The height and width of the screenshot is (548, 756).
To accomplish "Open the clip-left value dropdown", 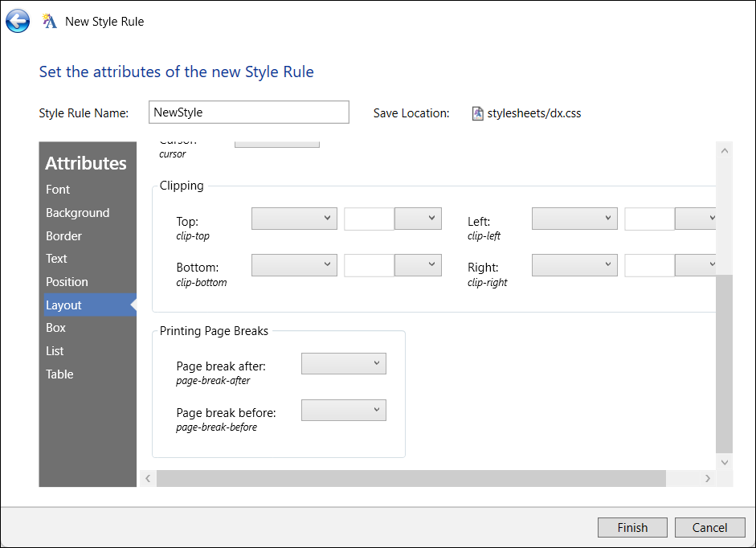I will pyautogui.click(x=574, y=219).
